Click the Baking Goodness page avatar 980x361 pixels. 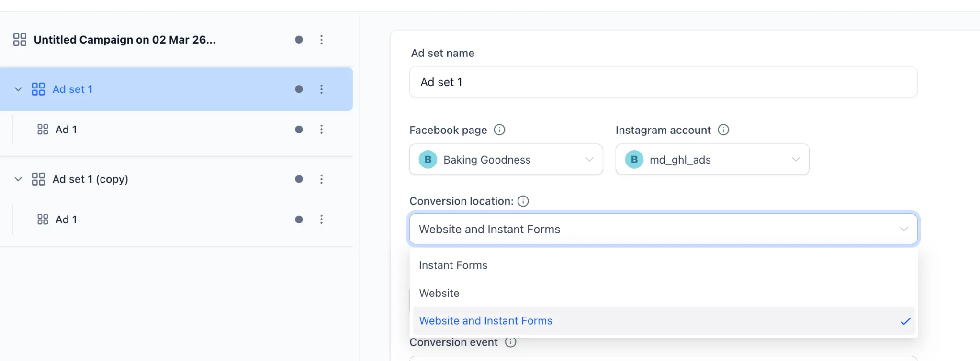[x=428, y=159]
